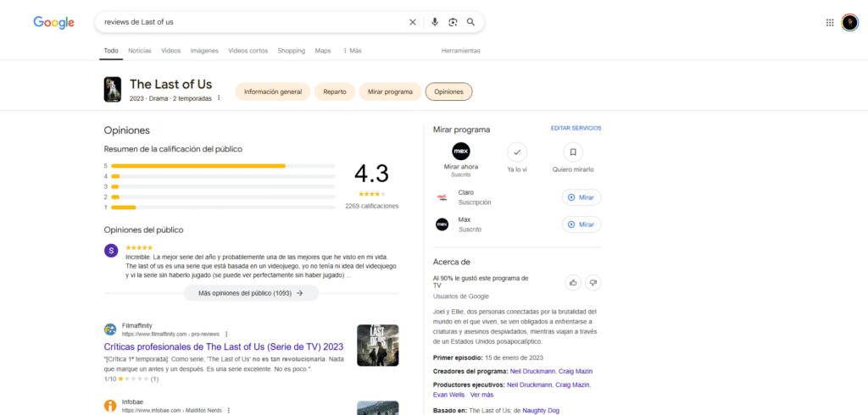Toggle 'Quiero mirarlo' bookmark
This screenshot has width=868, height=415.
click(x=574, y=152)
